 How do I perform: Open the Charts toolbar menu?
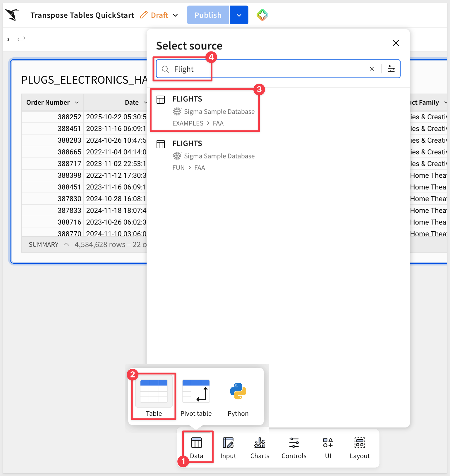[260, 448]
